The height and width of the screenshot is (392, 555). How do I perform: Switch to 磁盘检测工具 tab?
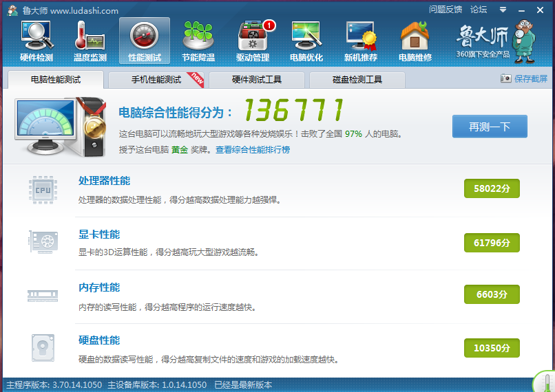[357, 80]
